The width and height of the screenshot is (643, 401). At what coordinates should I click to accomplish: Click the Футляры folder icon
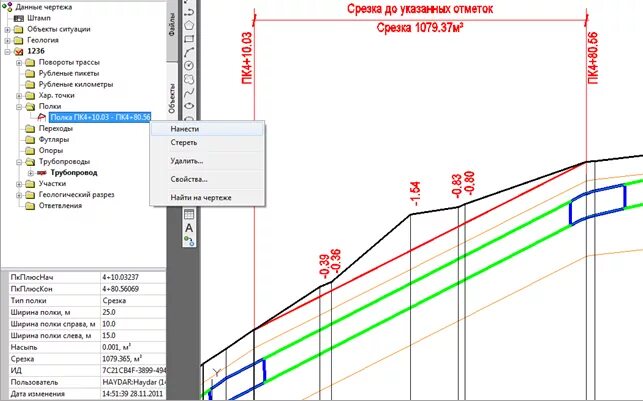click(30, 140)
